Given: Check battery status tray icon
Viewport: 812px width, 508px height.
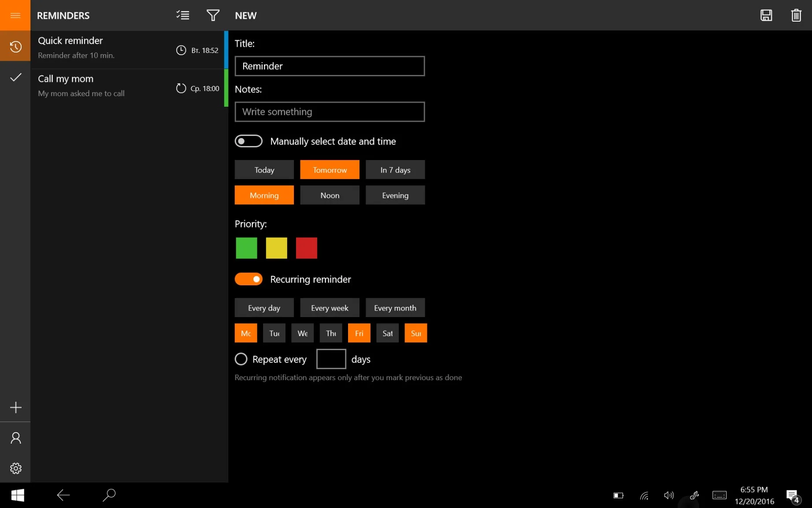Looking at the screenshot, I should click(x=619, y=496).
